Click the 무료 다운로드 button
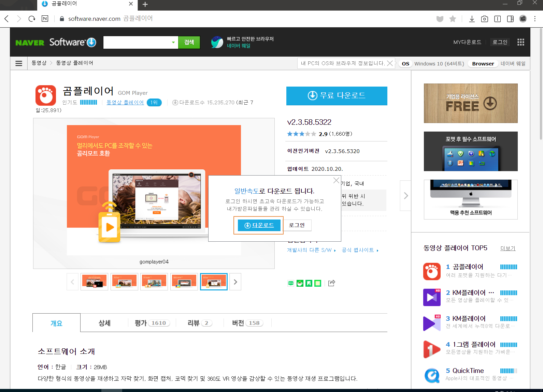The image size is (543, 392). pos(337,96)
